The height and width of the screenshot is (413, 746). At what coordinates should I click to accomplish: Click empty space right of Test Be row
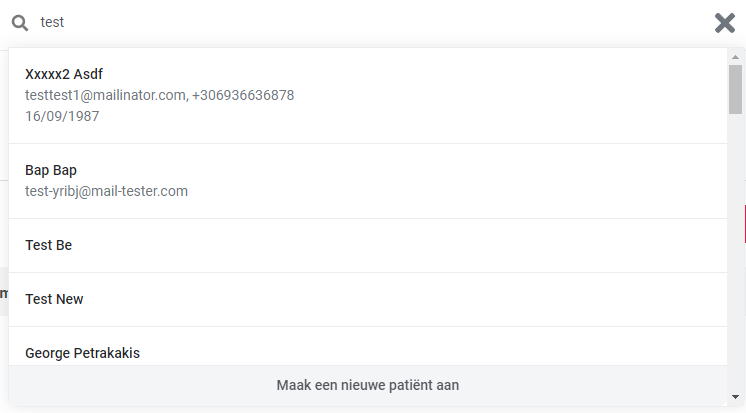click(400, 246)
